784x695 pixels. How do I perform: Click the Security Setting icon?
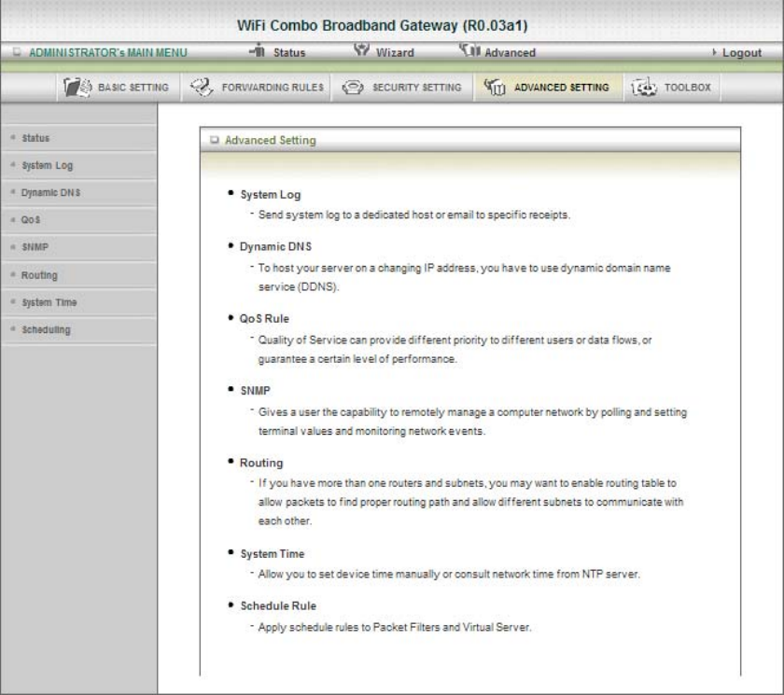click(353, 88)
